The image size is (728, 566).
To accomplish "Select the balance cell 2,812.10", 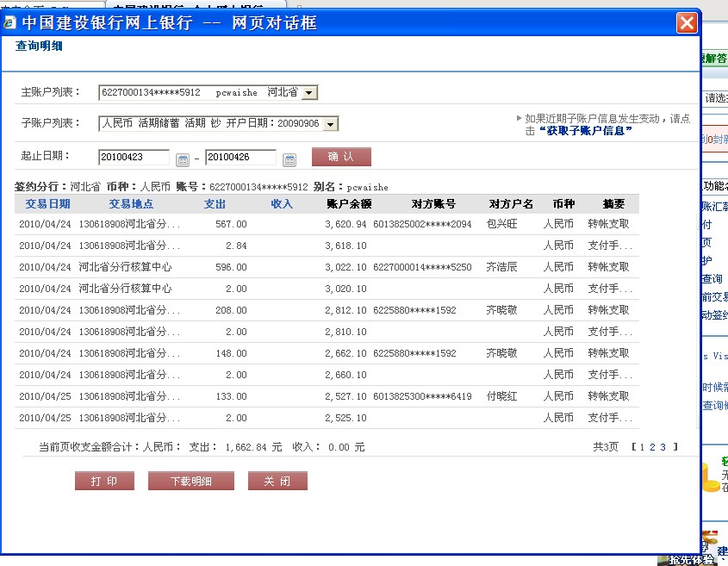I will pos(345,310).
